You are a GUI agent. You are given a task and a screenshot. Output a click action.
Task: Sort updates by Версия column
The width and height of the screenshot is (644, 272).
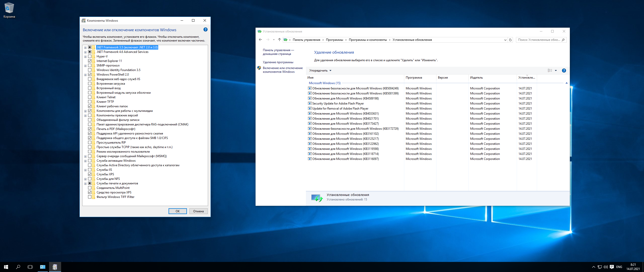[452, 78]
